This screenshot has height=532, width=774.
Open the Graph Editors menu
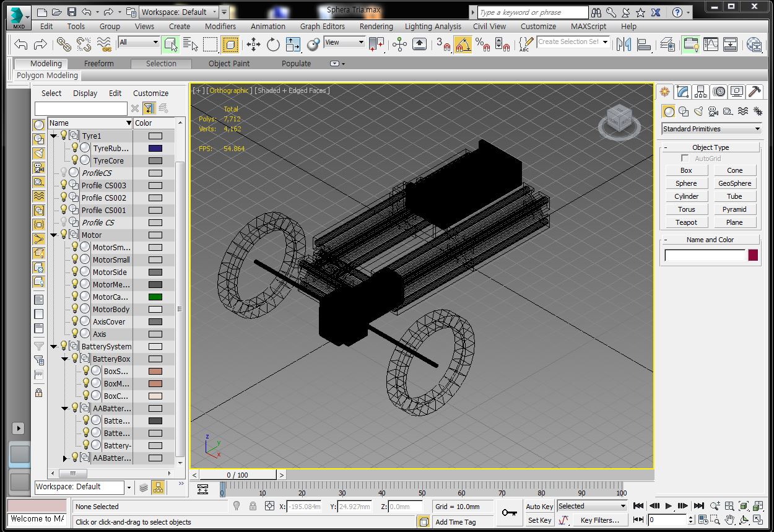coord(323,27)
